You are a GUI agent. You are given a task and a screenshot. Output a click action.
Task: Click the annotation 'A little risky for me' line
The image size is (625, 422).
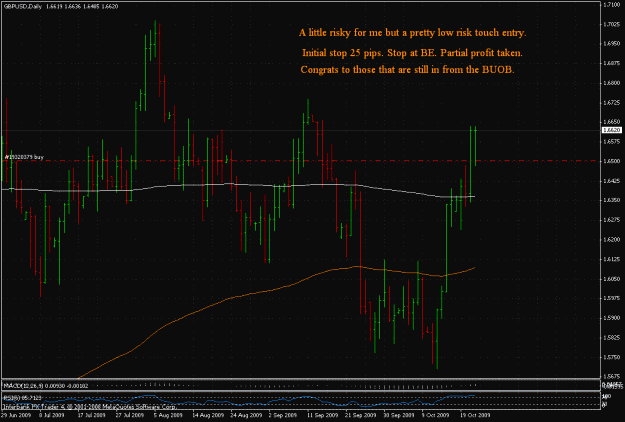click(x=413, y=33)
